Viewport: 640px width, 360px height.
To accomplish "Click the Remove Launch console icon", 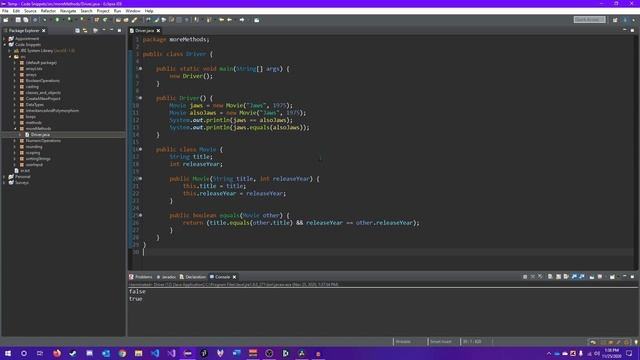I will pos(533,277).
